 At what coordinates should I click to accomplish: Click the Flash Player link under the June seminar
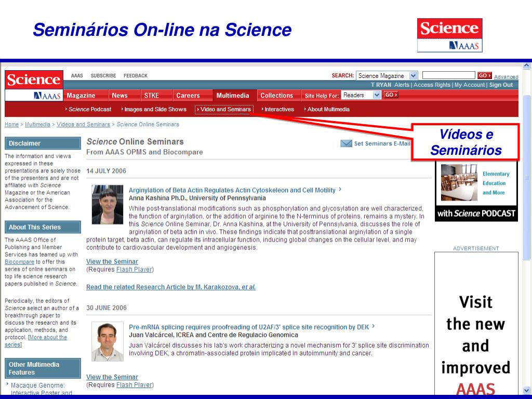134,385
